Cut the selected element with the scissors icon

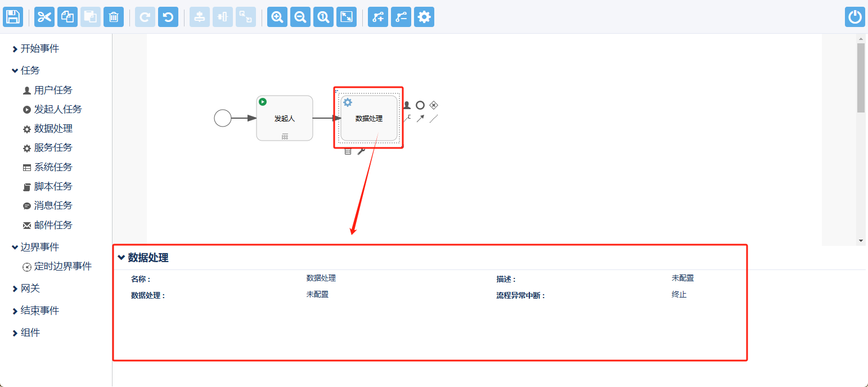pos(44,17)
